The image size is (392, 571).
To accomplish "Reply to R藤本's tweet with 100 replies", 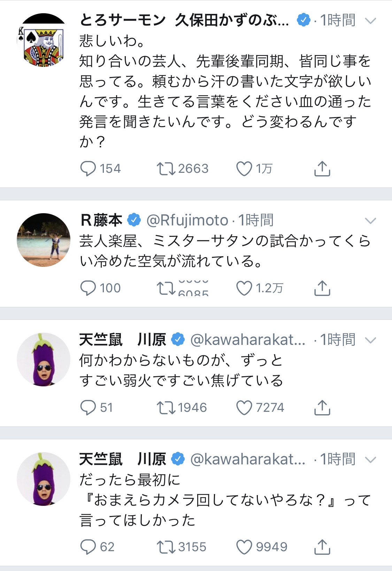I will point(88,288).
